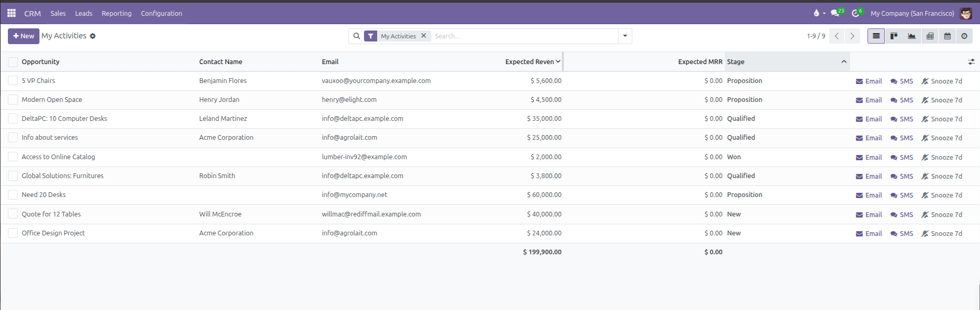Go to previous page of records
980x310 pixels.
click(x=836, y=36)
